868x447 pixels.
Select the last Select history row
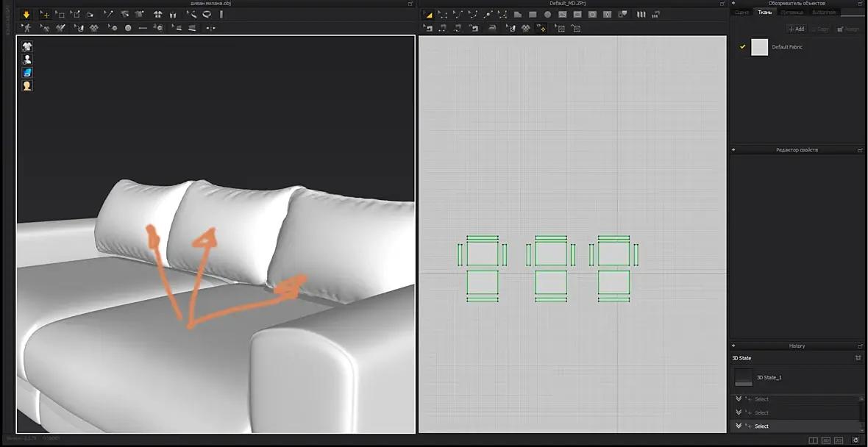(795, 426)
